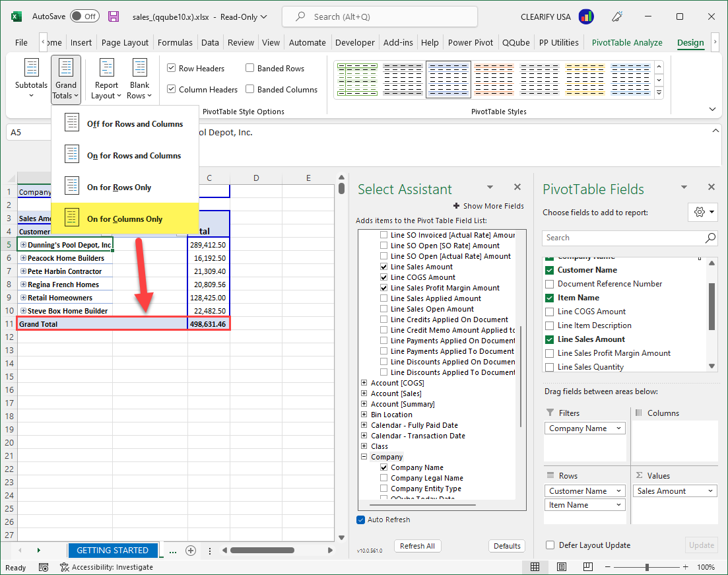
Task: Click the Grand Totals button
Action: 66,79
